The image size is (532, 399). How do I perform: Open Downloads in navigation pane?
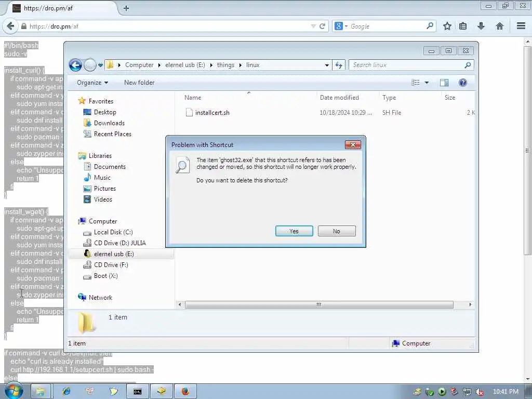[x=109, y=123]
